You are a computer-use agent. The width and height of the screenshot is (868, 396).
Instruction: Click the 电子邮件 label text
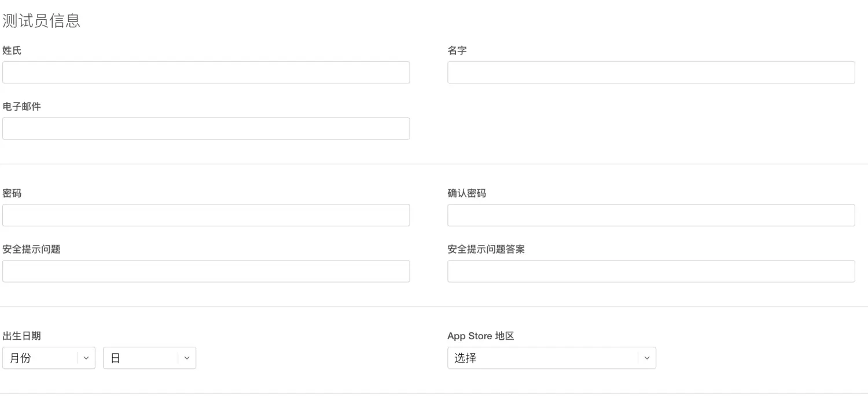pyautogui.click(x=21, y=107)
